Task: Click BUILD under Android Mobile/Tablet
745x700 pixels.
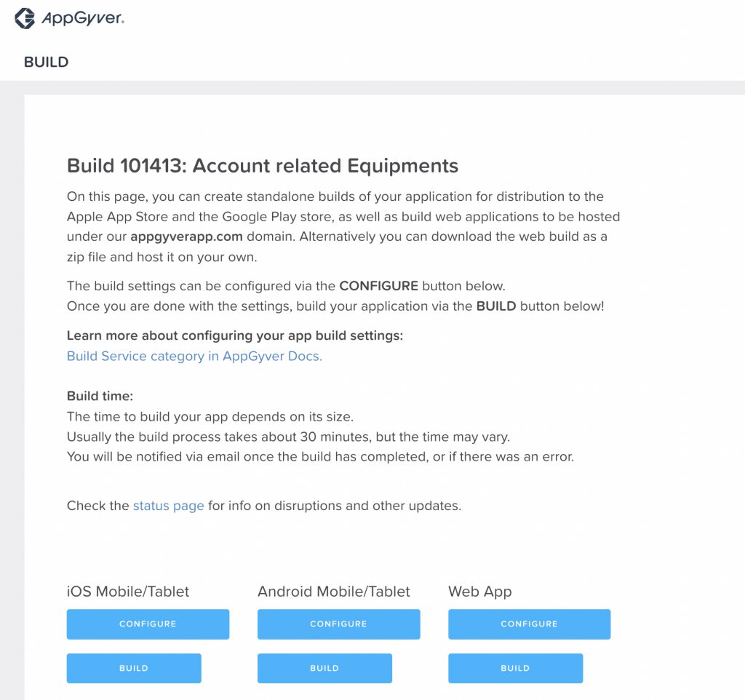Action: tap(325, 668)
